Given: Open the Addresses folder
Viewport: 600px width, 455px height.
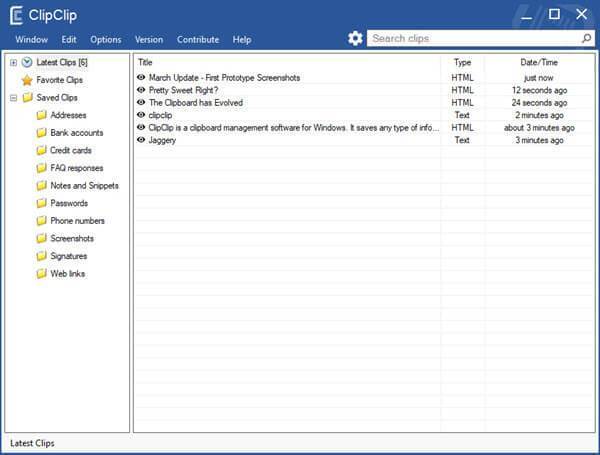Looking at the screenshot, I should pyautogui.click(x=68, y=115).
